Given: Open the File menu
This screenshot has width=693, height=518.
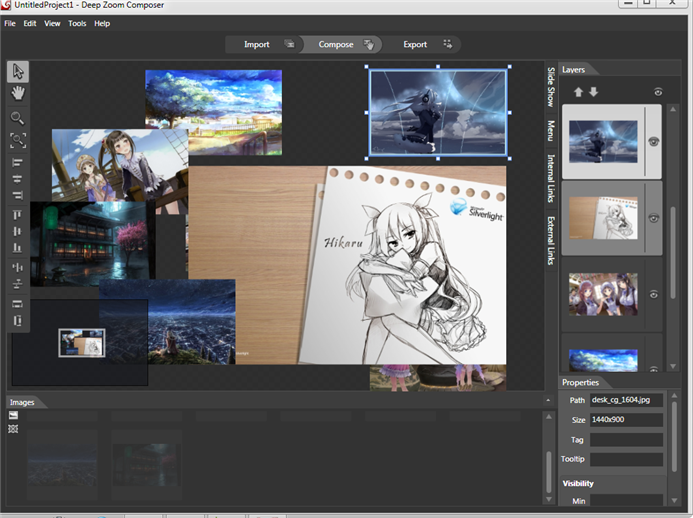Looking at the screenshot, I should pyautogui.click(x=10, y=23).
